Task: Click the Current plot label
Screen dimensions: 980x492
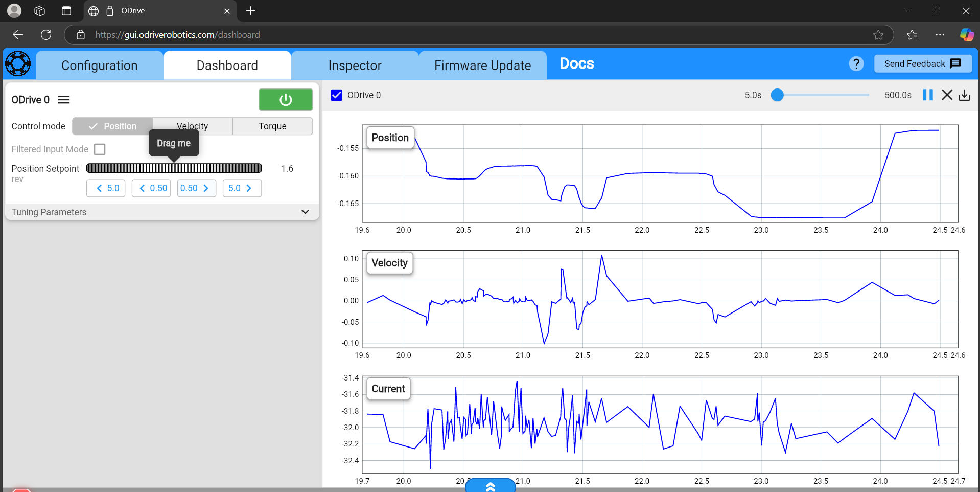Action: [388, 389]
